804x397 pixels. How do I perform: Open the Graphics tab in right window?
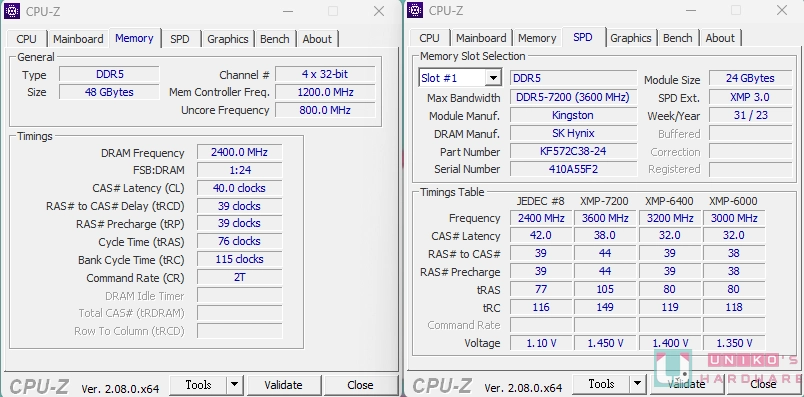click(631, 38)
